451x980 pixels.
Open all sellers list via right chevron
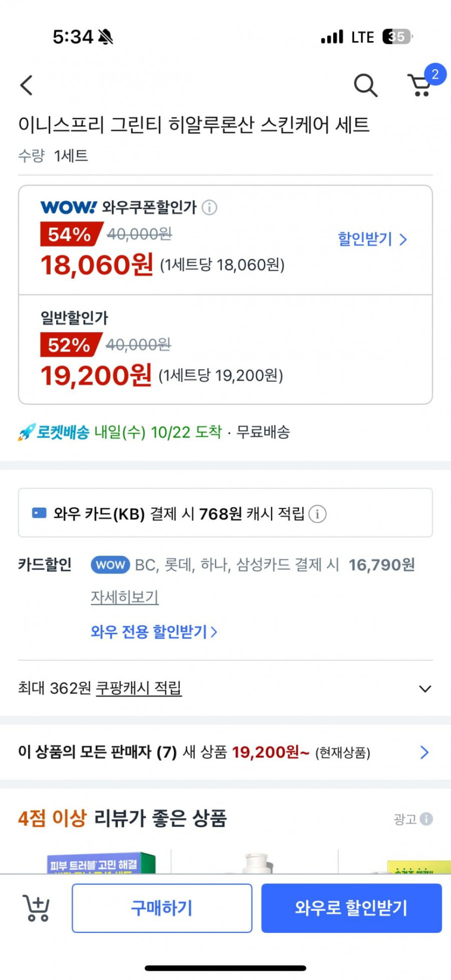tap(425, 752)
